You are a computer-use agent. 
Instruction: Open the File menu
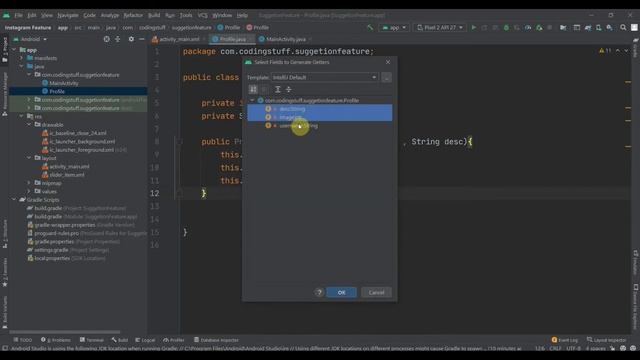pyautogui.click(x=18, y=15)
